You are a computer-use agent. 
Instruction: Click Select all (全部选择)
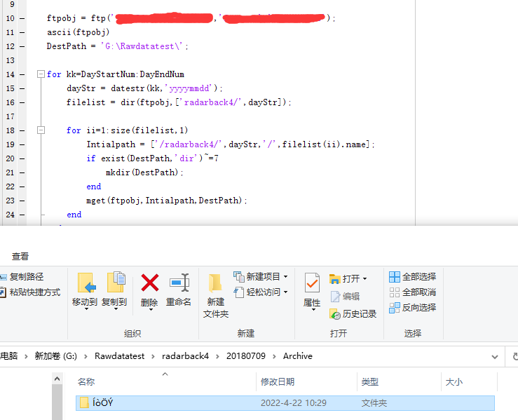pos(413,276)
